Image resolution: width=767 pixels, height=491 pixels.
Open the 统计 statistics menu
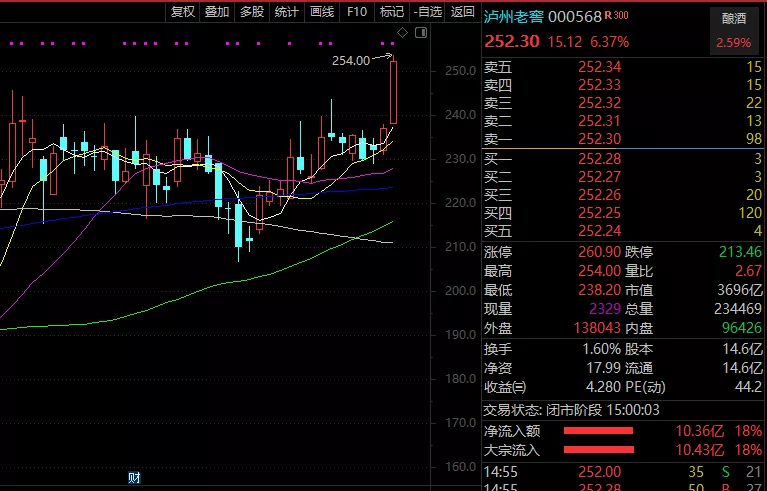[x=287, y=12]
